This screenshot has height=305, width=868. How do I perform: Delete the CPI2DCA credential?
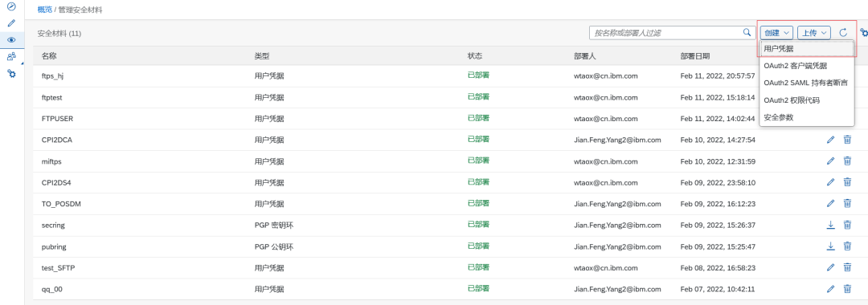click(847, 140)
